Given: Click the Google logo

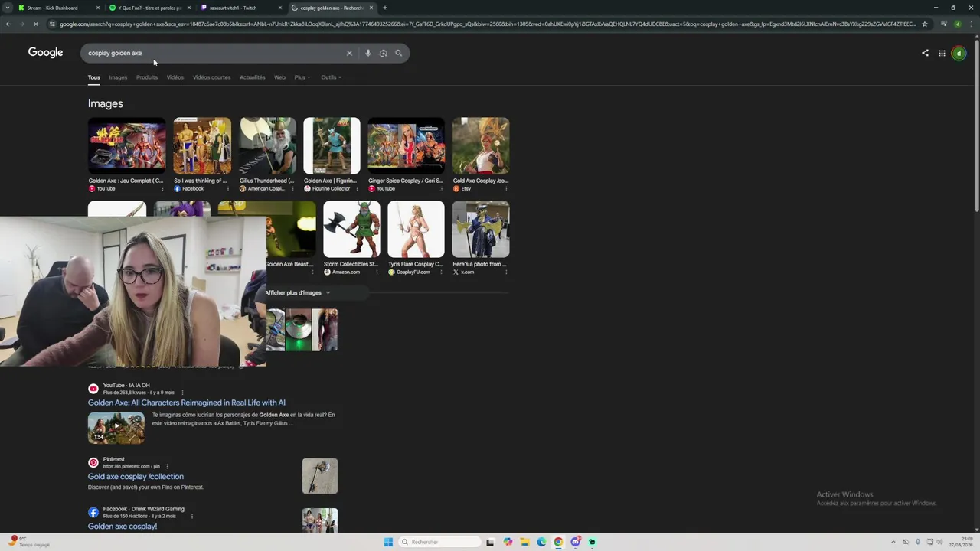Looking at the screenshot, I should (45, 52).
